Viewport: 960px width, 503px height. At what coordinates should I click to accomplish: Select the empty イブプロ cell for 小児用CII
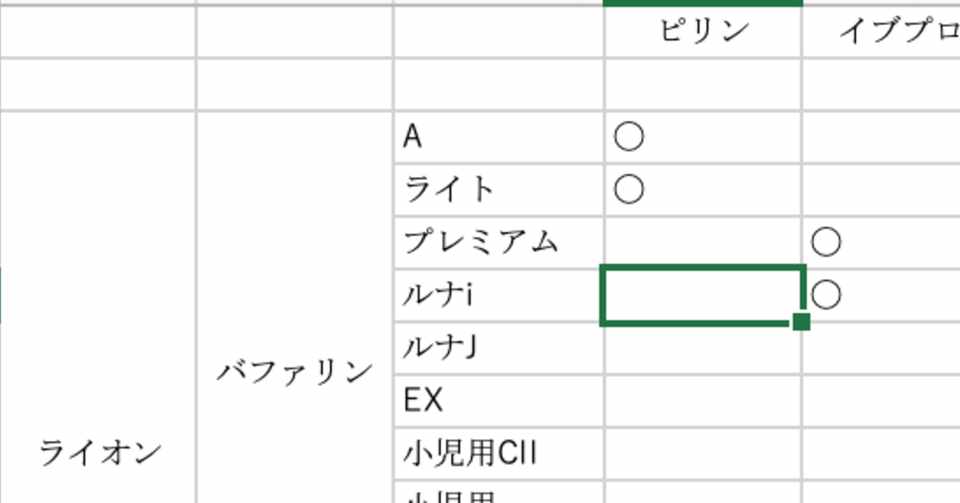click(x=882, y=454)
